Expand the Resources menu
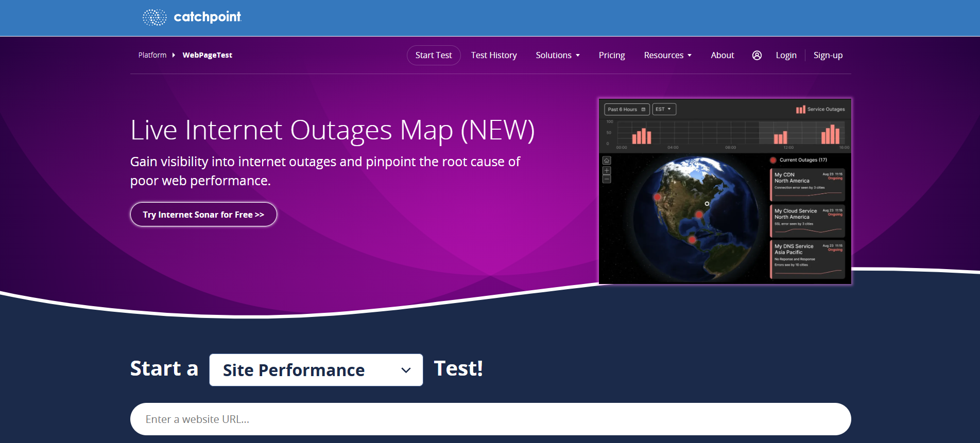The width and height of the screenshot is (980, 443). 668,55
